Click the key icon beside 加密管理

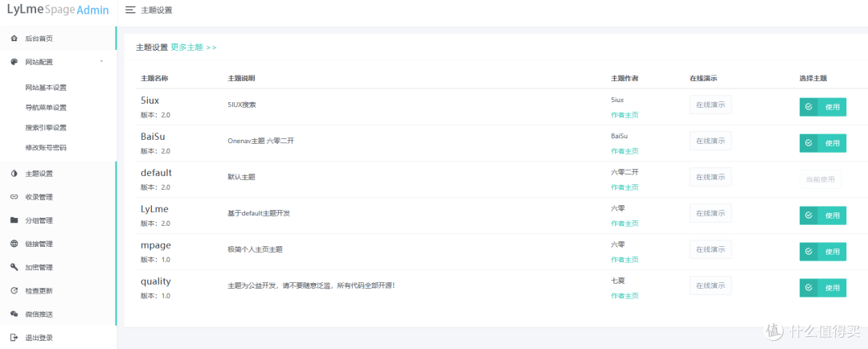coord(14,267)
